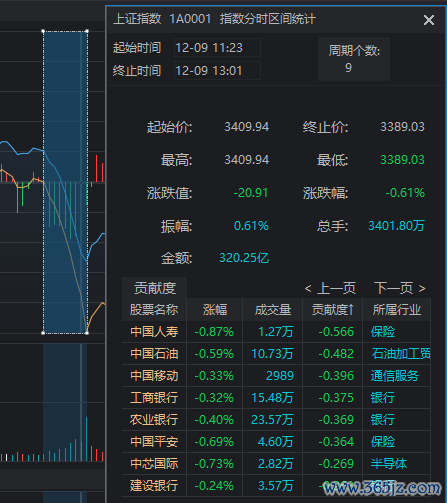447x503 pixels.
Task: Go to previous page 上一页
Action: pyautogui.click(x=330, y=288)
